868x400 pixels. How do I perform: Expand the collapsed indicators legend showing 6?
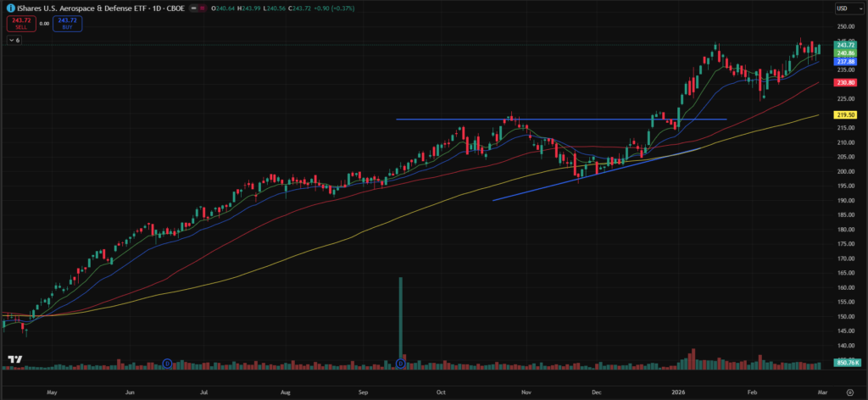pyautogui.click(x=14, y=40)
